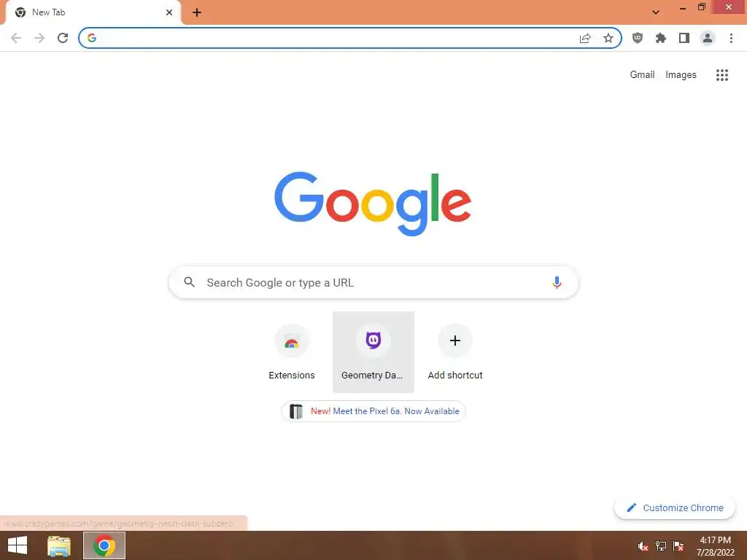Start voice search with the microphone

tap(557, 282)
